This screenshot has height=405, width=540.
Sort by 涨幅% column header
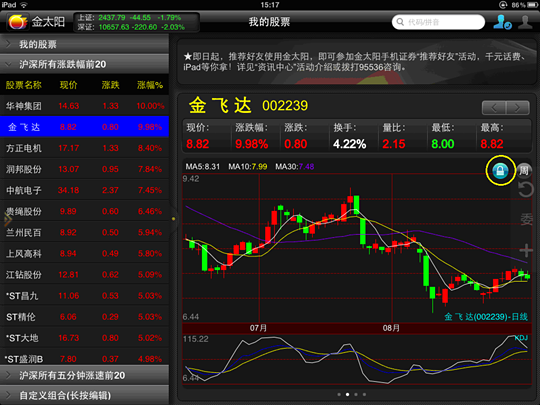(150, 85)
